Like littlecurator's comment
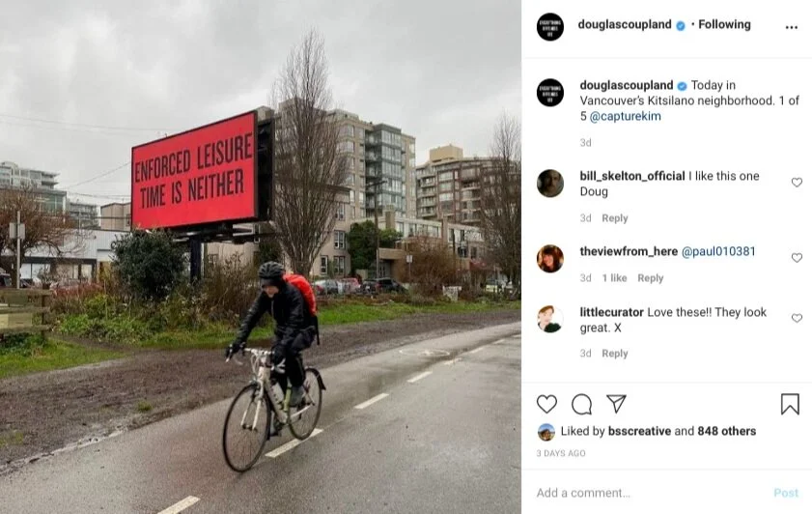 click(x=797, y=318)
